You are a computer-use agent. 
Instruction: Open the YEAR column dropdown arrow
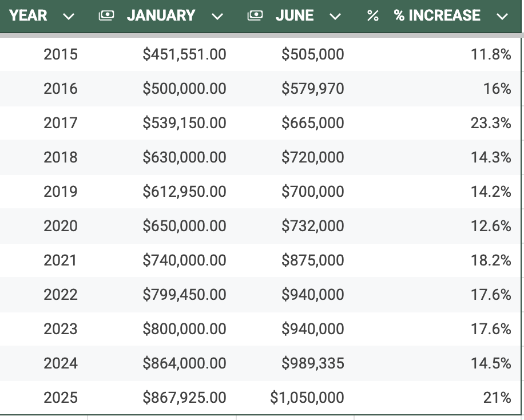point(69,17)
